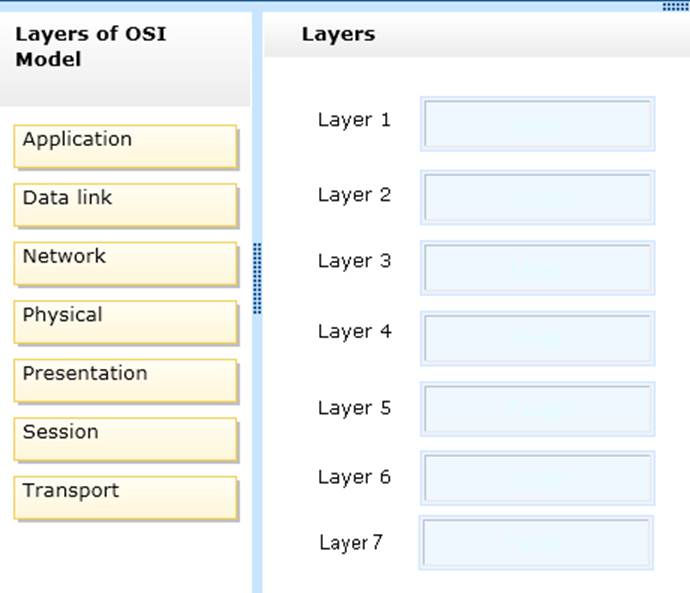Pick the Network layer item

click(x=125, y=263)
